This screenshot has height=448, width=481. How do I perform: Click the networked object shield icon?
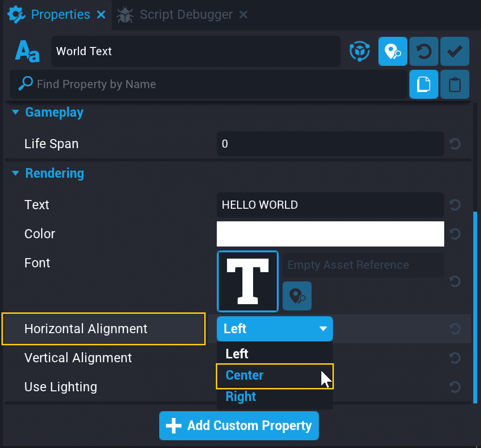[x=360, y=51]
